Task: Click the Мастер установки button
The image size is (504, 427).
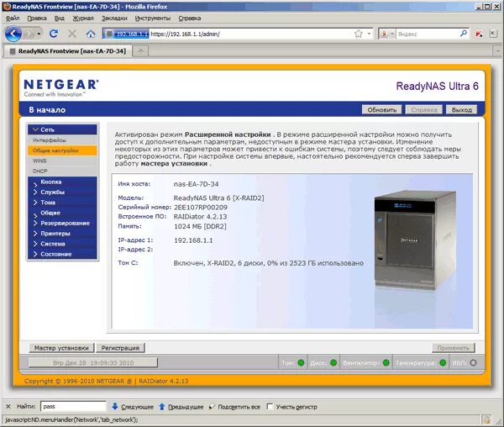Action: (61, 348)
